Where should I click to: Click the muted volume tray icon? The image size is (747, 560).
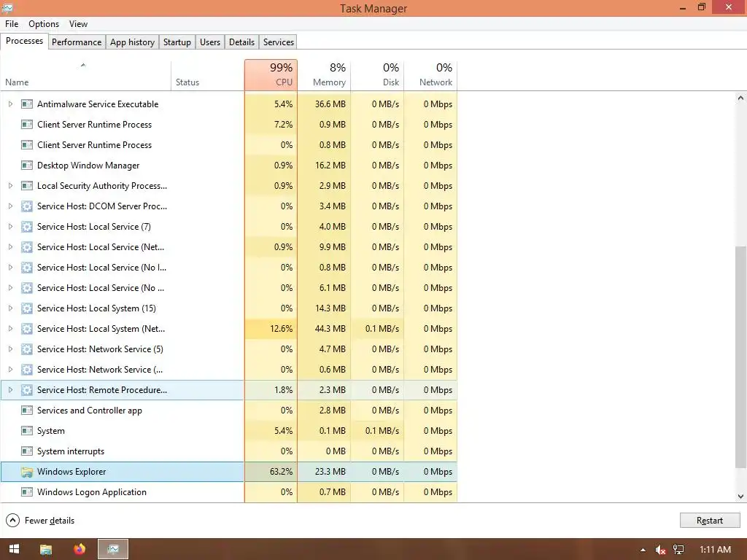coord(660,550)
